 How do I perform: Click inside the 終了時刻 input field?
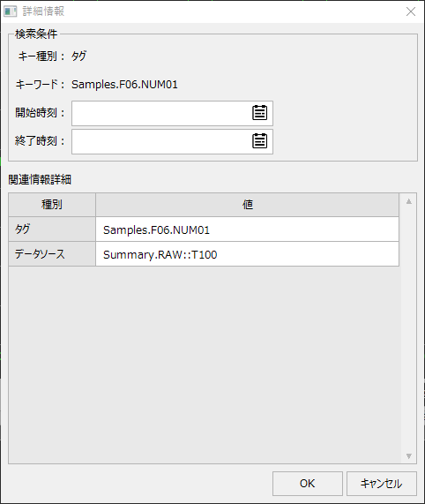160,141
